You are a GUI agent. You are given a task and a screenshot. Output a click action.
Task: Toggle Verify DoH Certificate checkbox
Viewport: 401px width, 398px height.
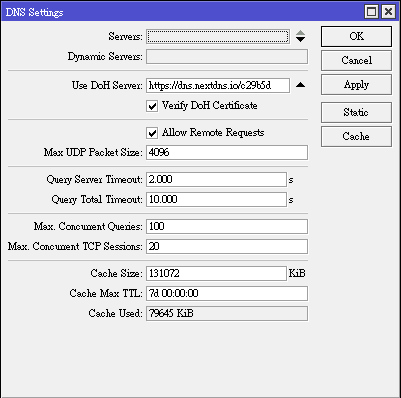[152, 106]
